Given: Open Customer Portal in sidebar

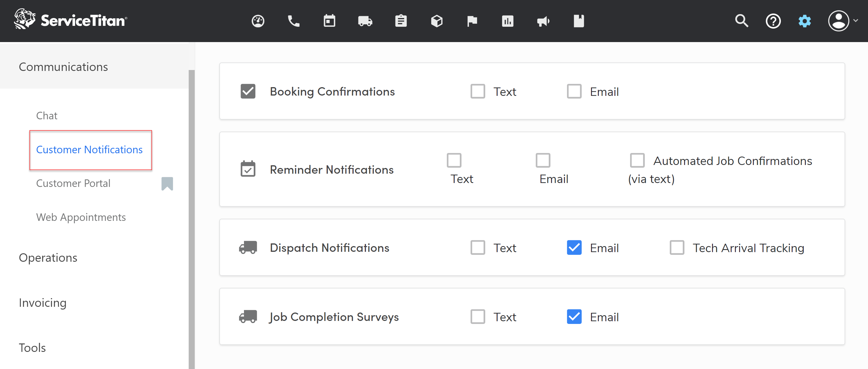Looking at the screenshot, I should (73, 183).
